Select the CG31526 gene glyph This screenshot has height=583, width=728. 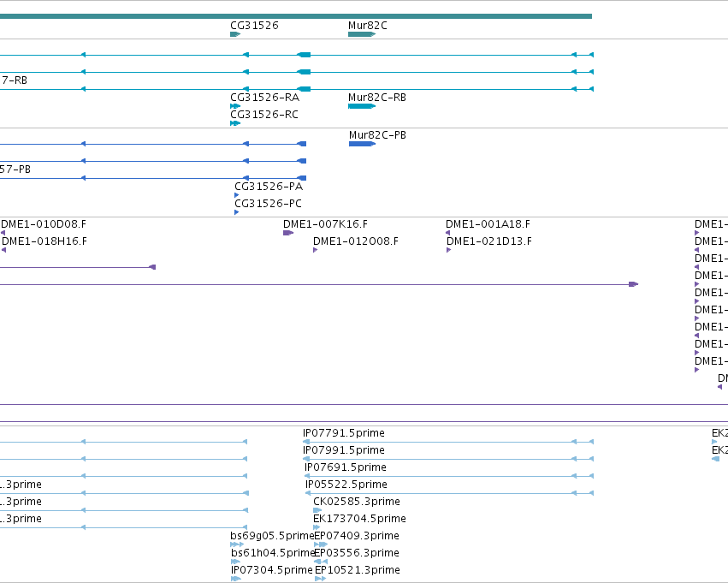(235, 34)
